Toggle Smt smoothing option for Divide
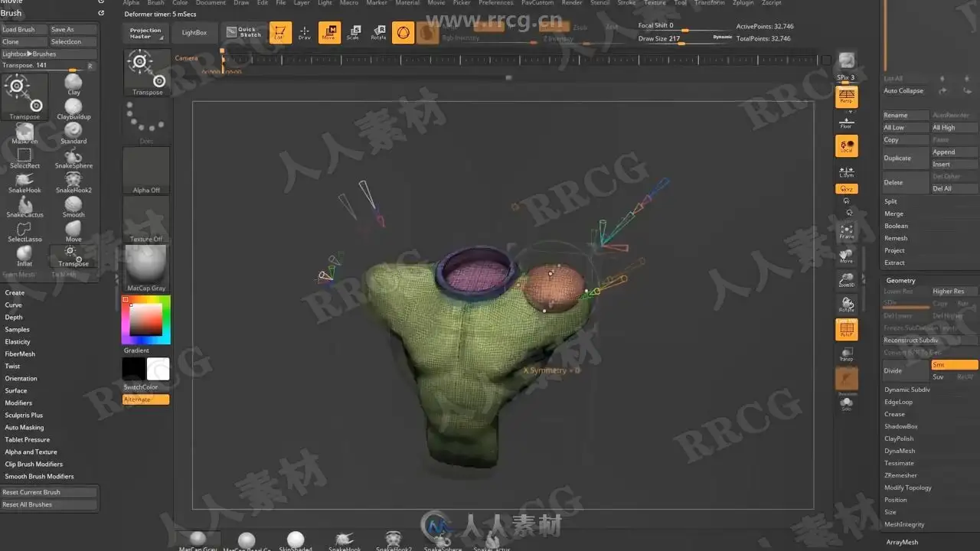This screenshot has width=980, height=551. coord(954,364)
